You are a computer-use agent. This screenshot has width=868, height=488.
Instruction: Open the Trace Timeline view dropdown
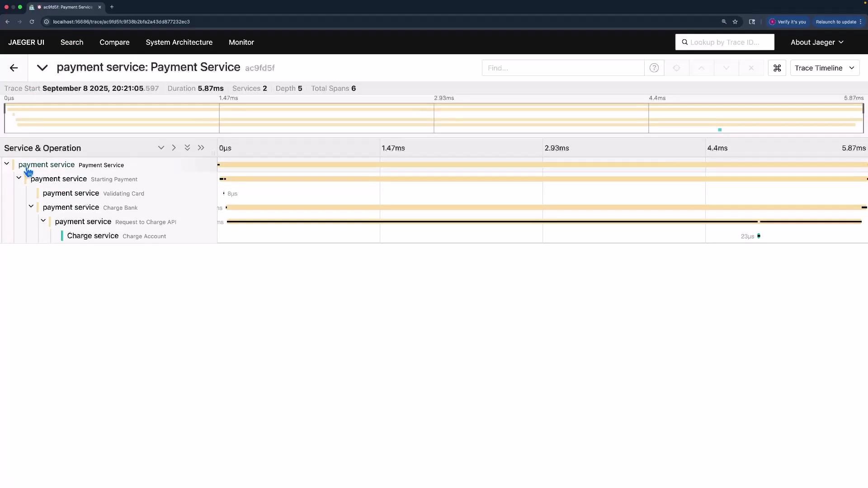pyautogui.click(x=825, y=68)
